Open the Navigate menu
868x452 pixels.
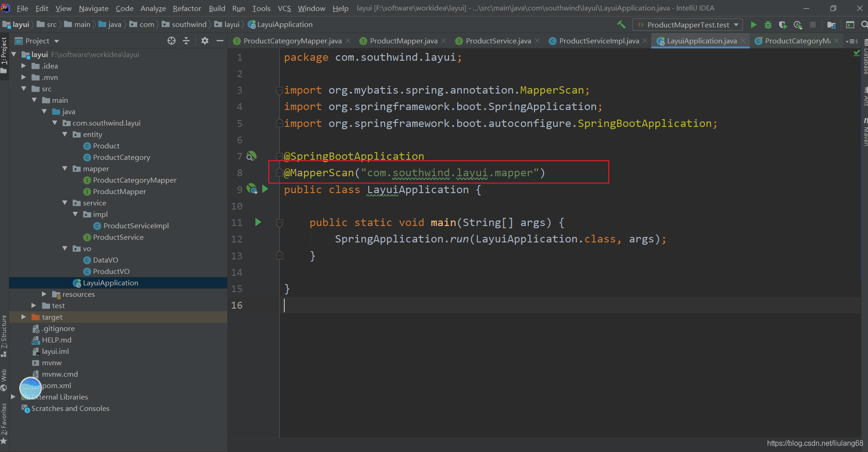pyautogui.click(x=94, y=8)
